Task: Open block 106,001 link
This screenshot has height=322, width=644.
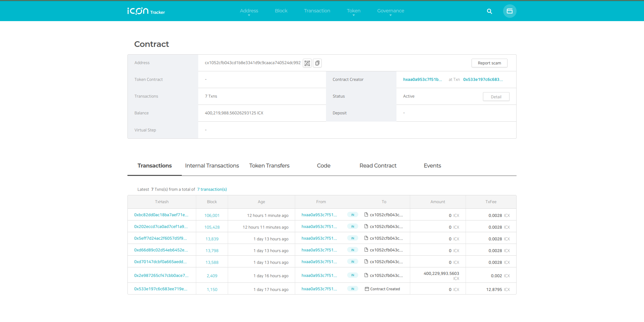Action: (212, 215)
